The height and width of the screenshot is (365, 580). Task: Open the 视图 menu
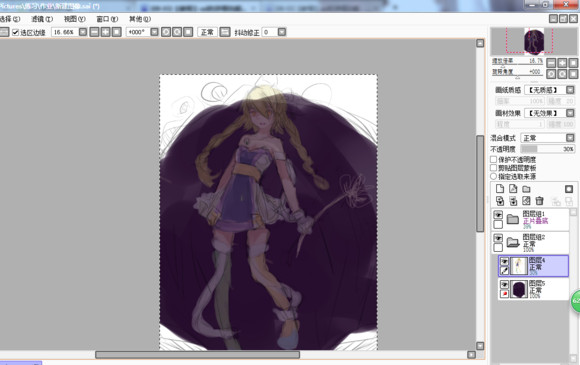click(x=74, y=19)
